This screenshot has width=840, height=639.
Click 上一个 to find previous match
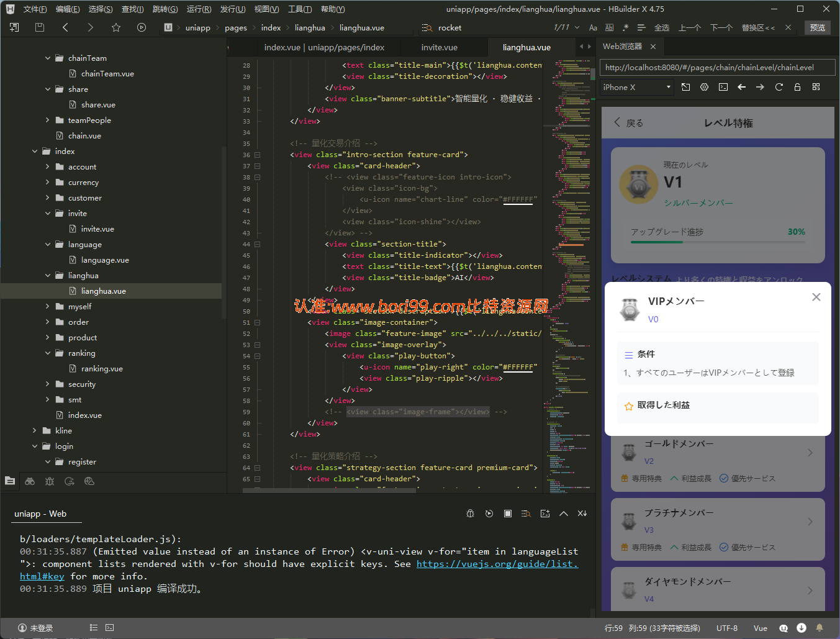pyautogui.click(x=690, y=28)
